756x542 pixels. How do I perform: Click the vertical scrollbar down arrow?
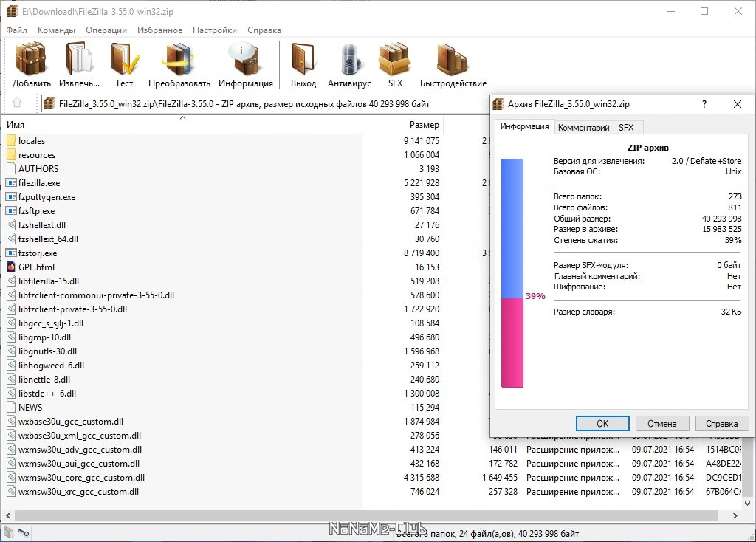coord(748,504)
